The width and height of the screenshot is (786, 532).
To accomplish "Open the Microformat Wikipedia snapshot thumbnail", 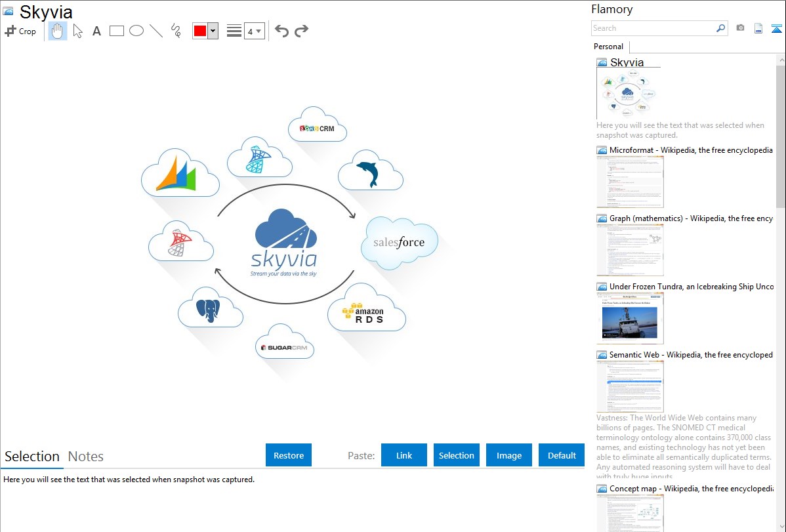I will (630, 182).
